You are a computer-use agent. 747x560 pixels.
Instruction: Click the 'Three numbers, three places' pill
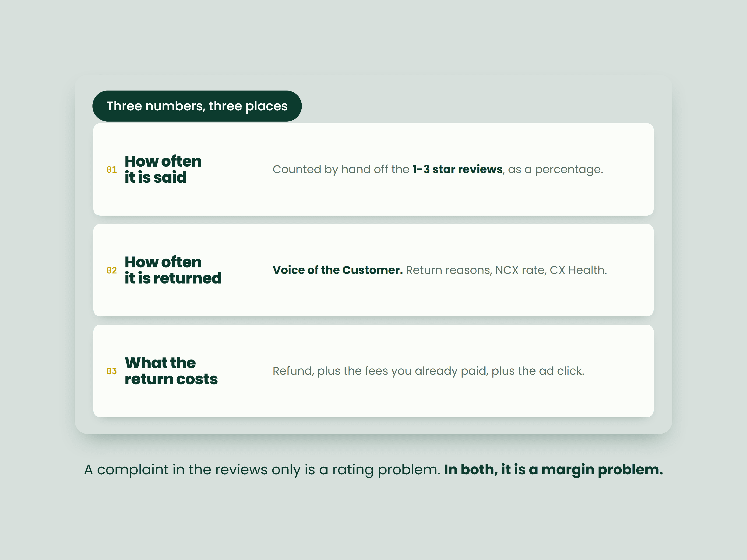point(197,106)
